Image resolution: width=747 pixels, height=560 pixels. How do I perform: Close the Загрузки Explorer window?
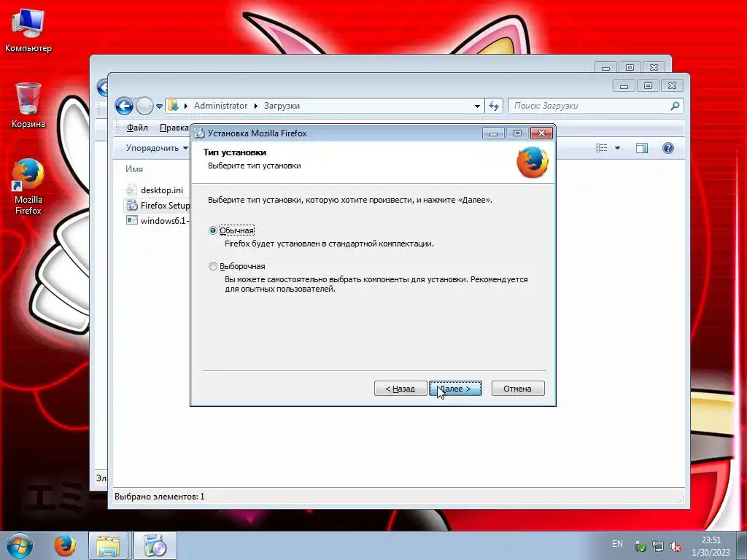pyautogui.click(x=672, y=86)
